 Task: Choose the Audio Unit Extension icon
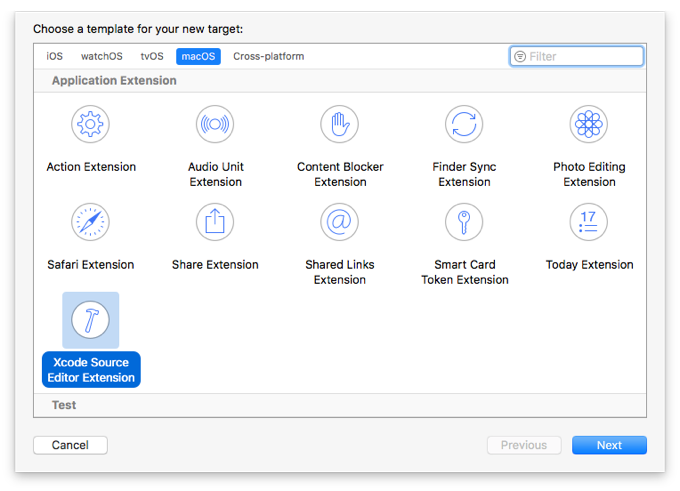pos(215,124)
